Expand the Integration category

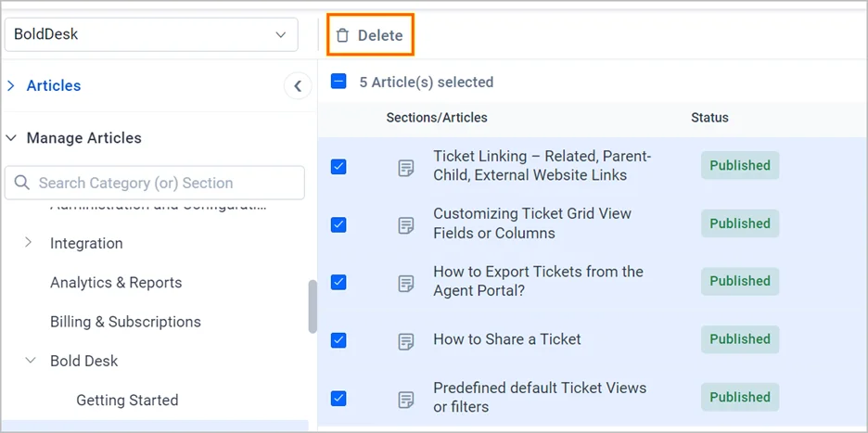tap(29, 243)
